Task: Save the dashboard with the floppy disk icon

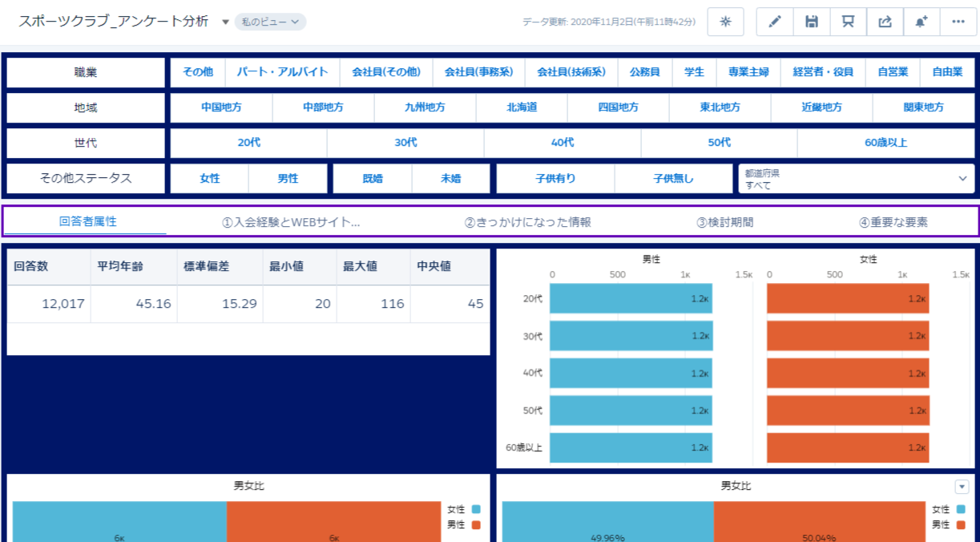Action: 812,22
